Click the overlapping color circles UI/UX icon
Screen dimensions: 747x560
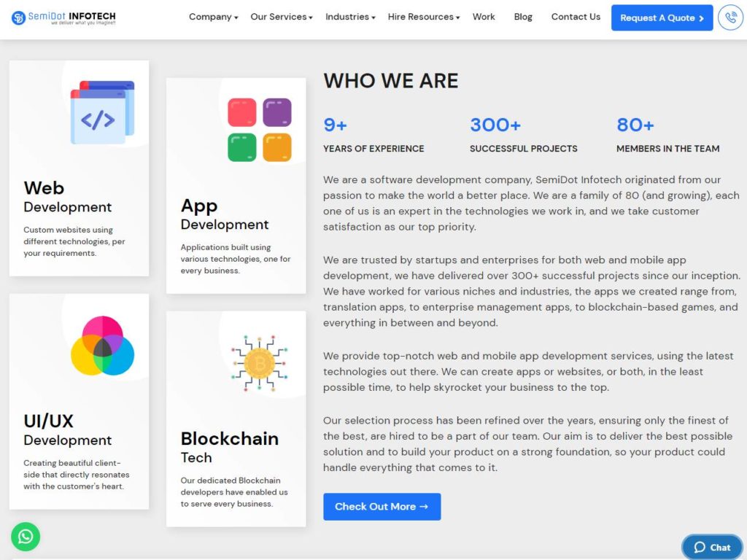tap(102, 346)
